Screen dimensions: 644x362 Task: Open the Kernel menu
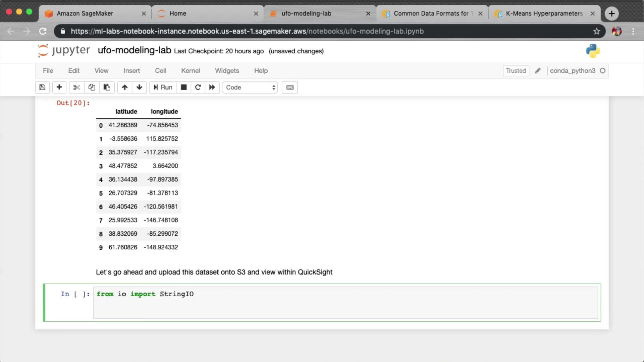(x=190, y=71)
